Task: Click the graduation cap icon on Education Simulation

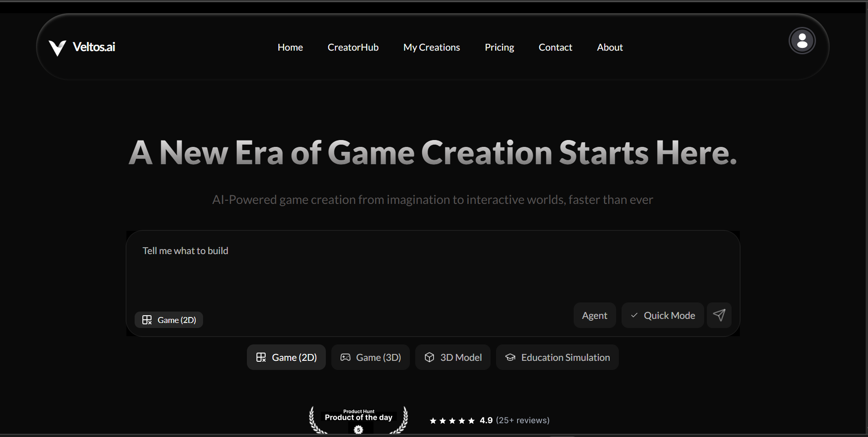Action: pos(510,357)
